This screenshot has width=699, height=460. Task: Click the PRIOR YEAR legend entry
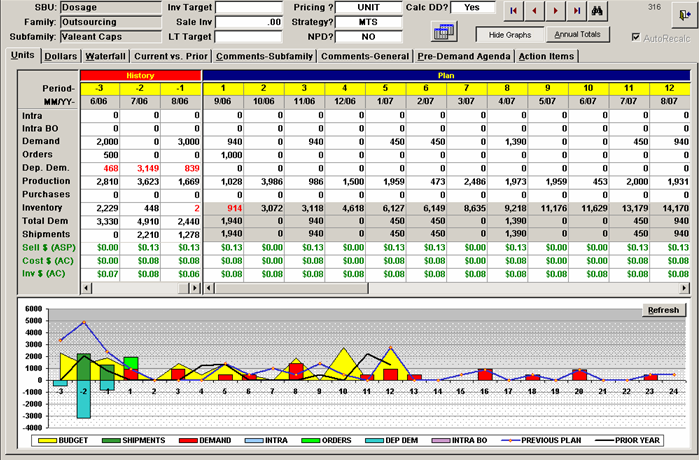[629, 440]
